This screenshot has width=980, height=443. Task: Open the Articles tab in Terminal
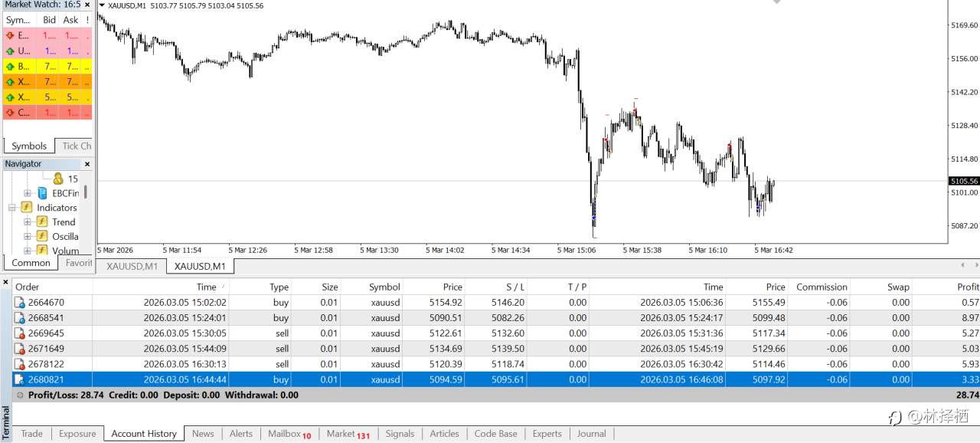[x=444, y=434]
